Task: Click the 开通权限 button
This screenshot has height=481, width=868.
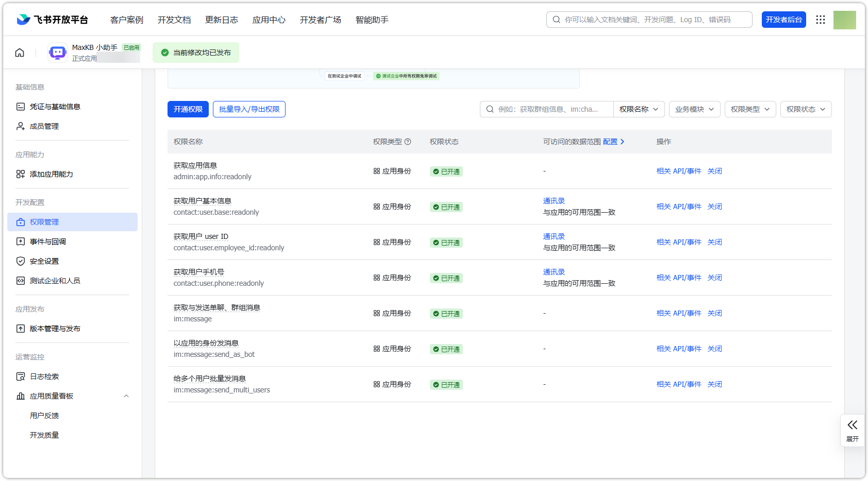Action: (188, 109)
